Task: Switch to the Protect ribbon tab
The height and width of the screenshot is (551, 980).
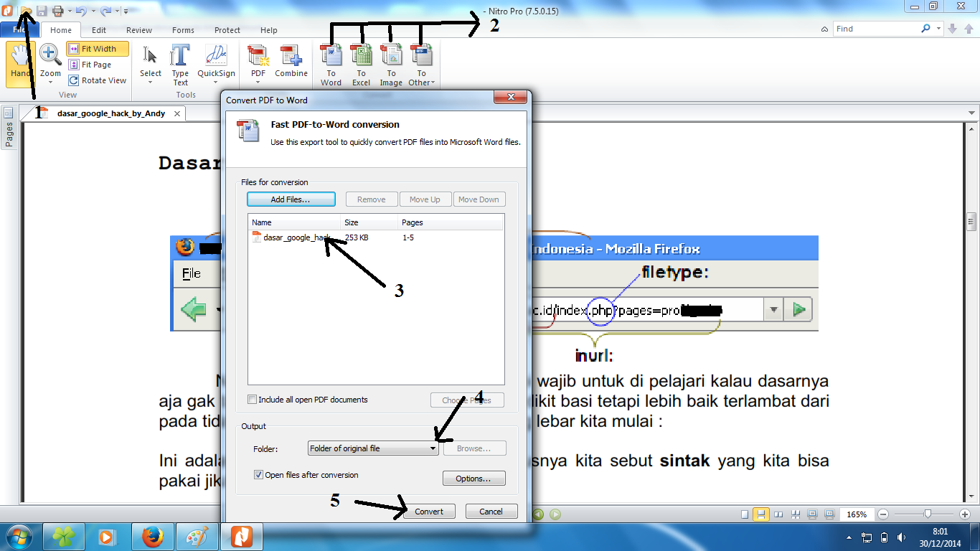Action: click(x=227, y=30)
